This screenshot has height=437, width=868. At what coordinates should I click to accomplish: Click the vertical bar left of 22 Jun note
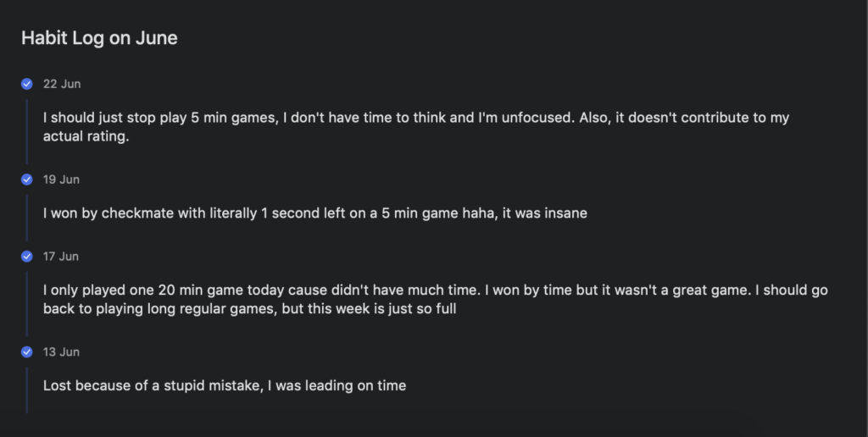pos(27,129)
